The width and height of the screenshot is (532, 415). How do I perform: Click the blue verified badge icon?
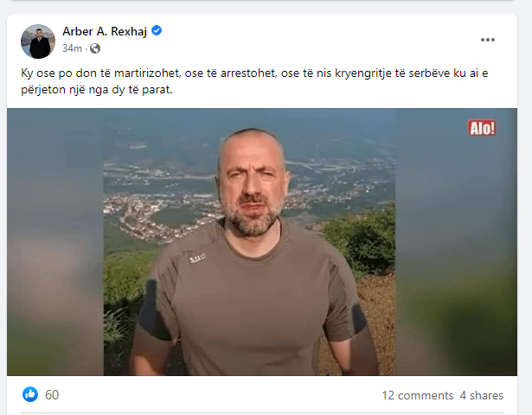(157, 30)
